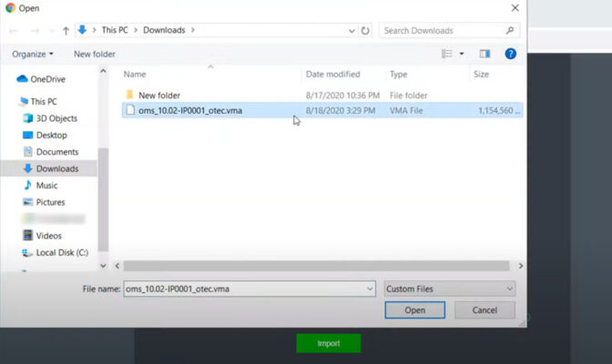Viewport: 612px width, 364px height.
Task: Click the horizontal scrollbar track
Action: click(317, 266)
